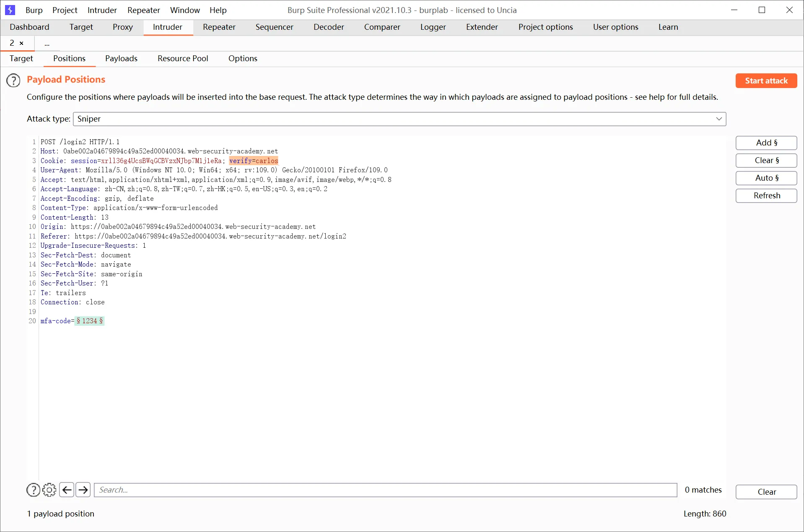Open the search help icon at bottom

tap(34, 490)
